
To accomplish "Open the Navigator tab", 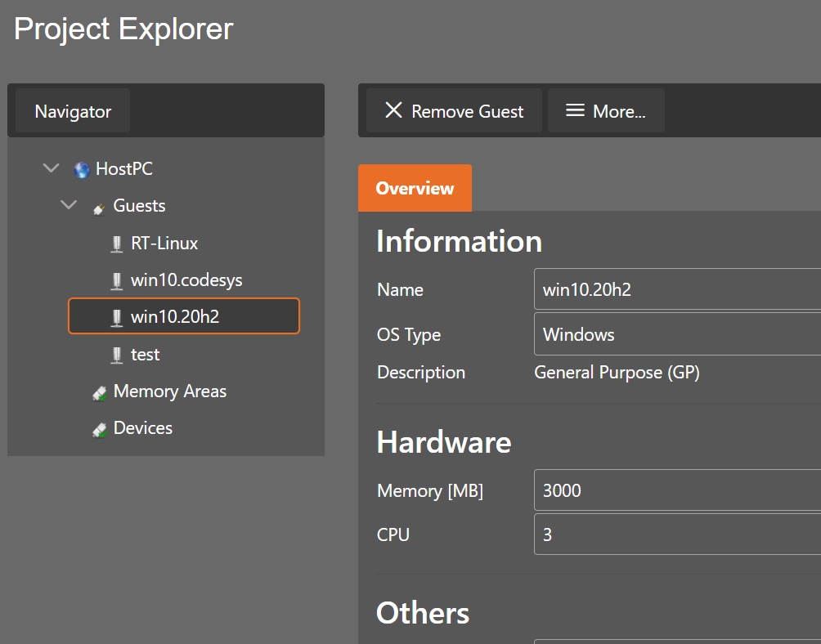I will pyautogui.click(x=73, y=112).
